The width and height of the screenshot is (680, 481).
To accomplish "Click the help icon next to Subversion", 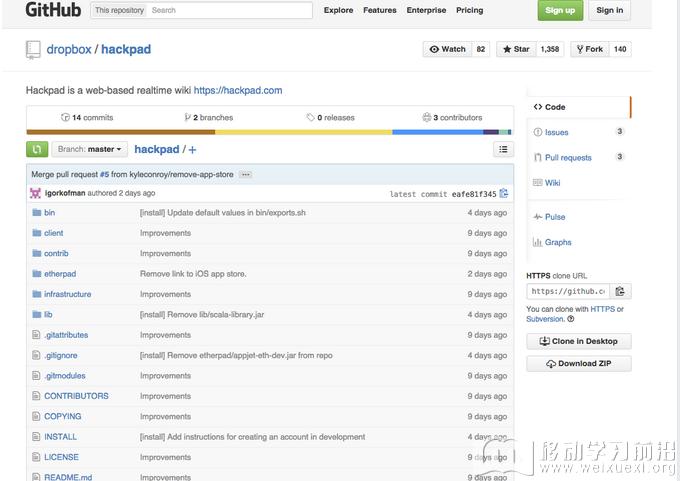I will click(571, 319).
